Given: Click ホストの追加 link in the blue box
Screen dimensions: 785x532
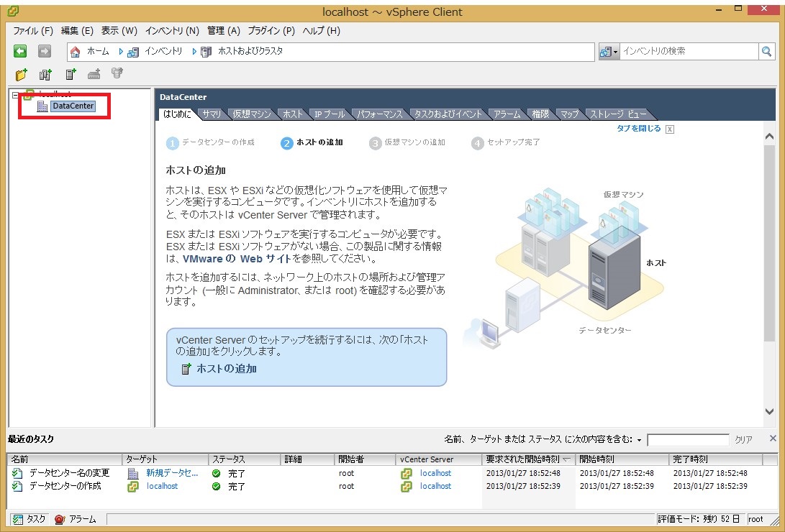Looking at the screenshot, I should click(x=226, y=369).
